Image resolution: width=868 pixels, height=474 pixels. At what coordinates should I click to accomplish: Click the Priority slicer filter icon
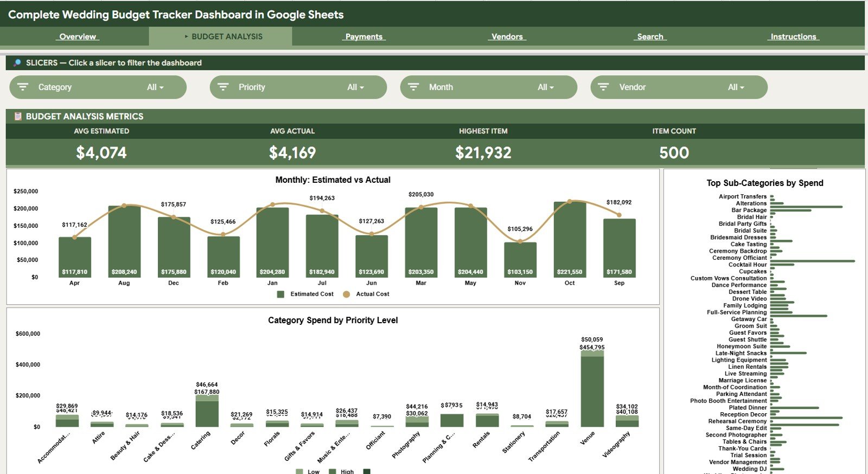pyautogui.click(x=223, y=87)
